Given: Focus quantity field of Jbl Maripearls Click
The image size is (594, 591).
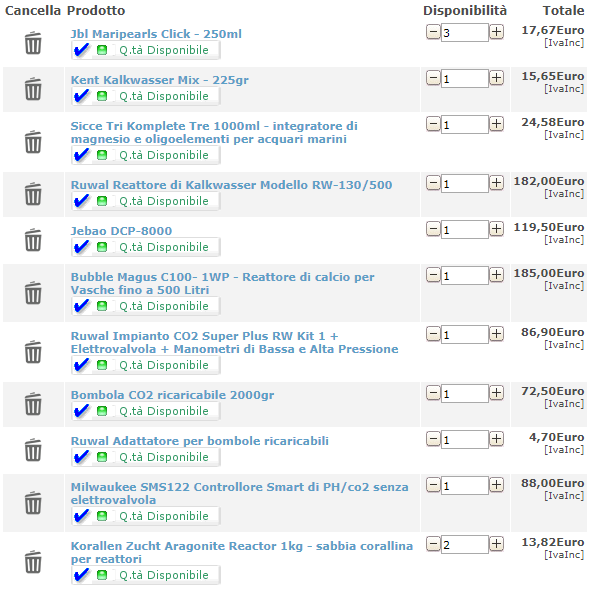Looking at the screenshot, I should click(465, 33).
